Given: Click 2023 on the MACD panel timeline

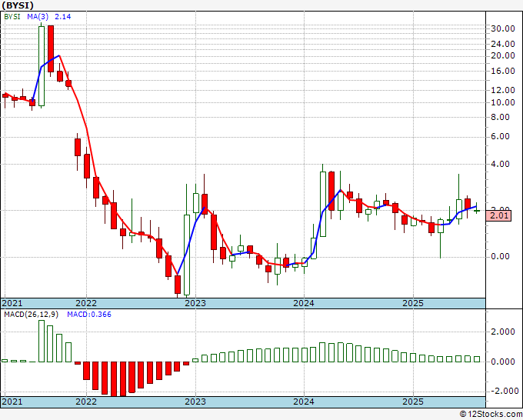Looking at the screenshot, I should point(195,402).
